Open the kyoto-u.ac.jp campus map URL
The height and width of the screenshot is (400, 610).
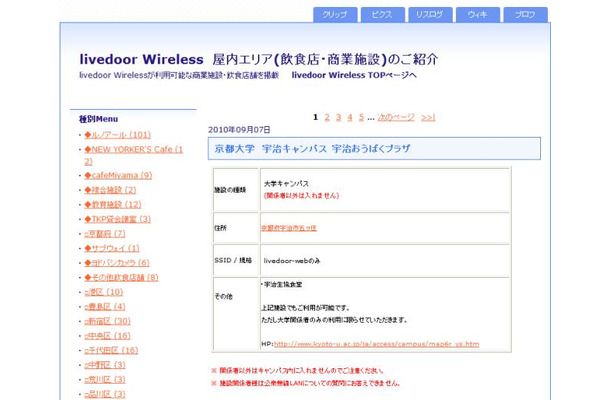point(377,344)
